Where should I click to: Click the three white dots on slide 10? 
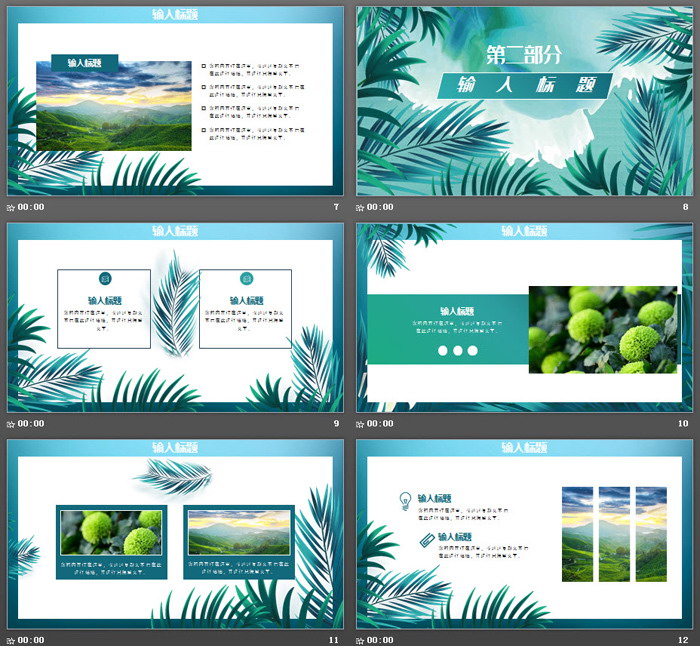point(458,351)
